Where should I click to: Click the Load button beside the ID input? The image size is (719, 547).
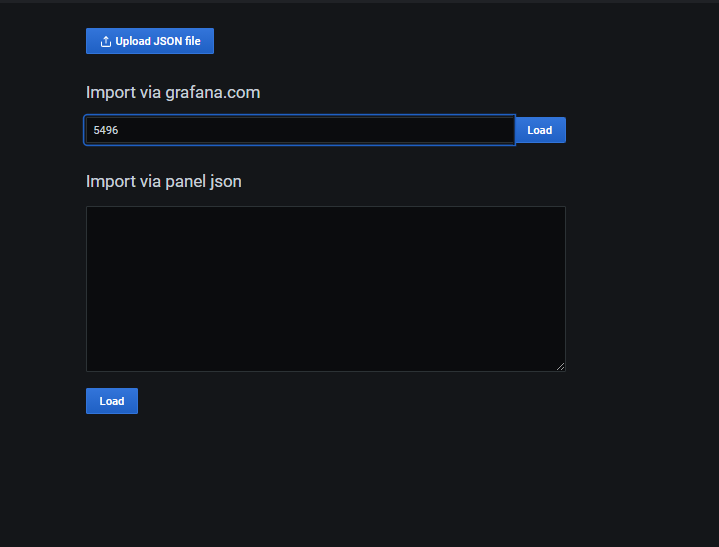click(540, 130)
